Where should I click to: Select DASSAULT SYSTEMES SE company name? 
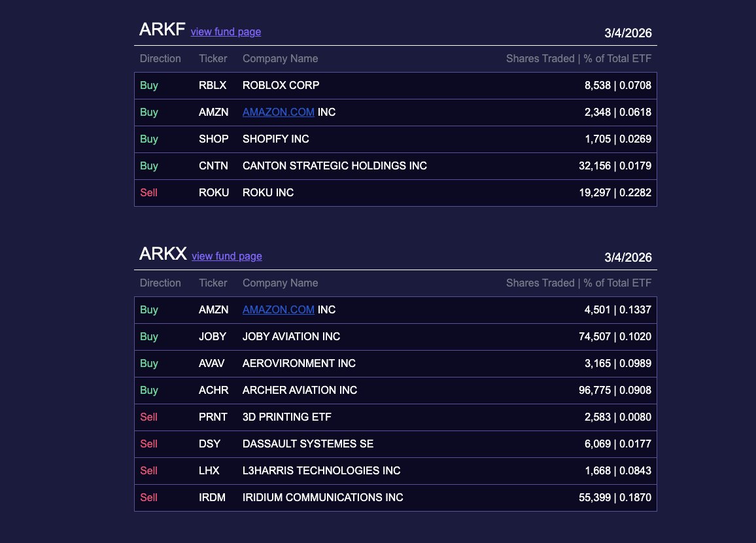pos(308,444)
